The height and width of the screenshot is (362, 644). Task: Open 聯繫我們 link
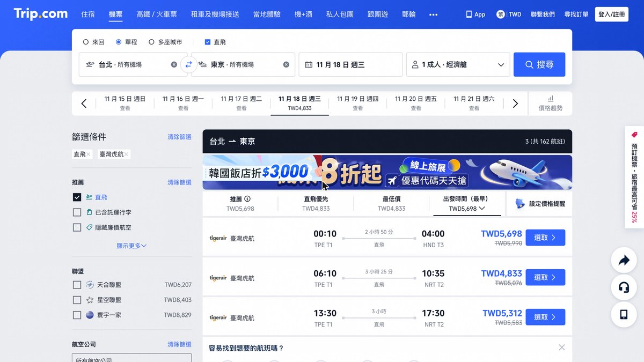coord(543,14)
